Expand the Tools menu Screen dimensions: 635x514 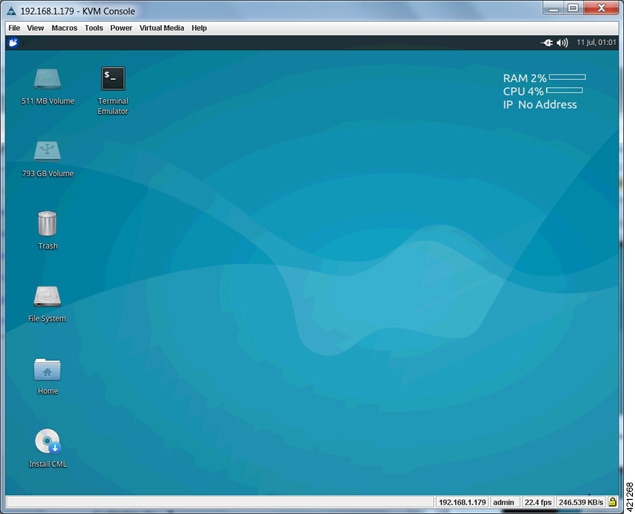click(94, 28)
